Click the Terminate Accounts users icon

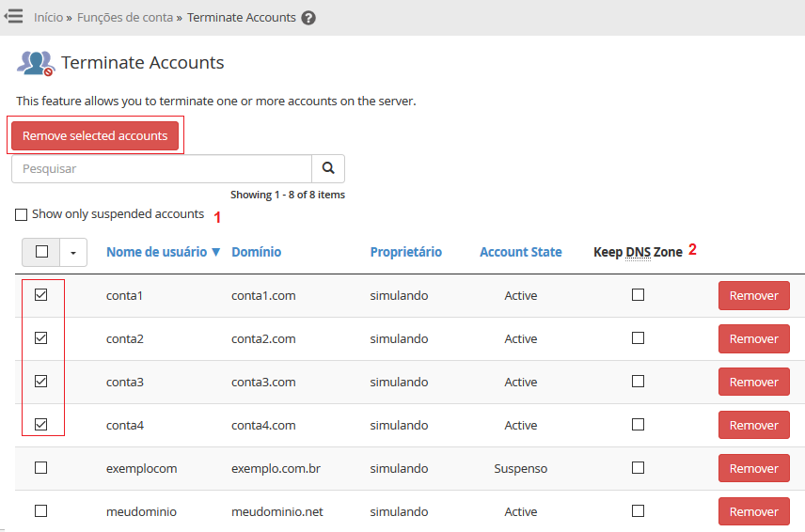coord(36,64)
